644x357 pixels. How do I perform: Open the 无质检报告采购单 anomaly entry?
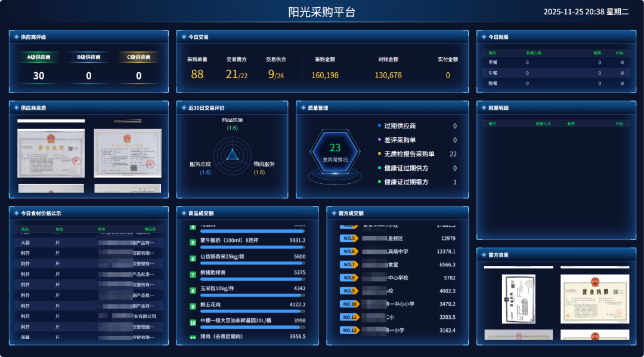point(409,154)
